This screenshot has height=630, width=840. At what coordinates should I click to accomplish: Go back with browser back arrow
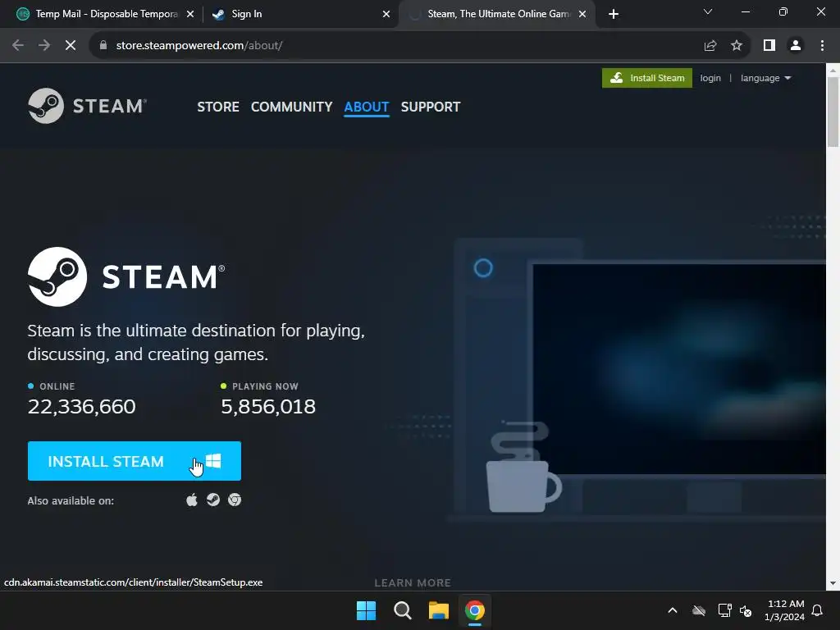(18, 46)
